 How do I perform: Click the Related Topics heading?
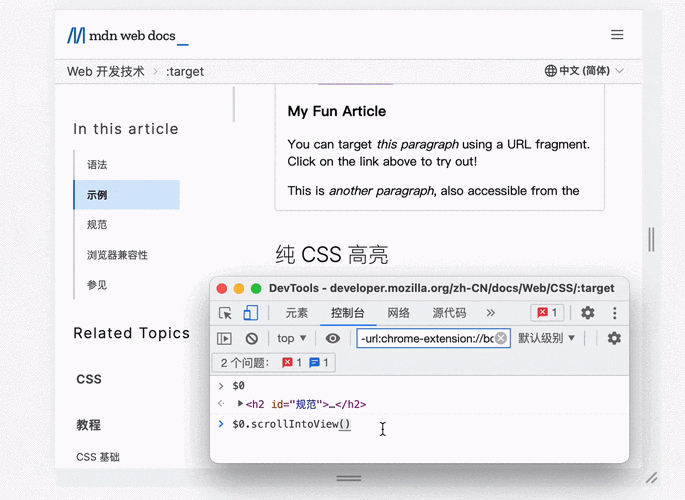click(x=131, y=333)
